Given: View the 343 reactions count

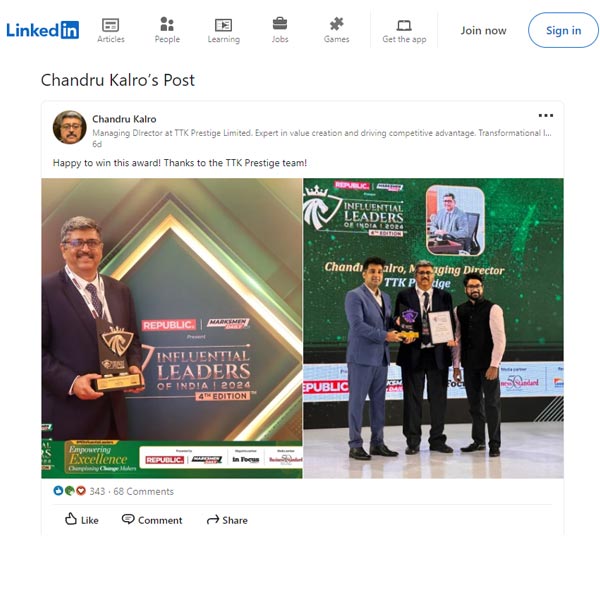Looking at the screenshot, I should coord(97,491).
